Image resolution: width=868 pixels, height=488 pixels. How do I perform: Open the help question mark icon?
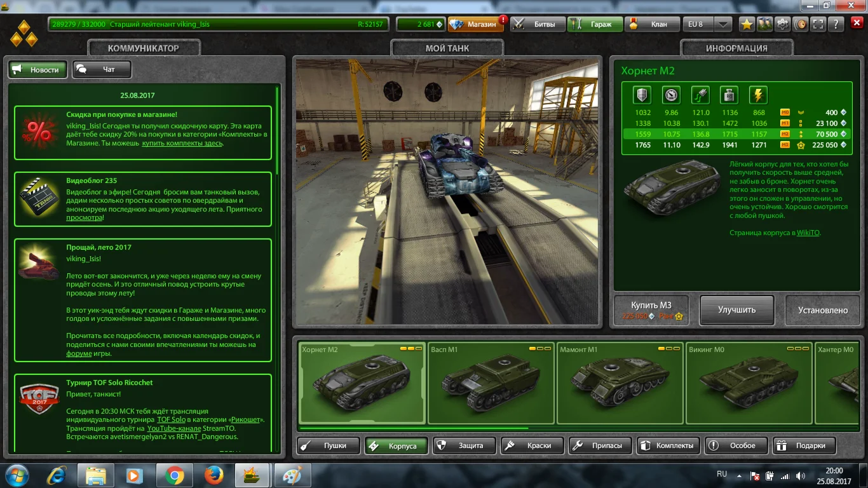837,24
